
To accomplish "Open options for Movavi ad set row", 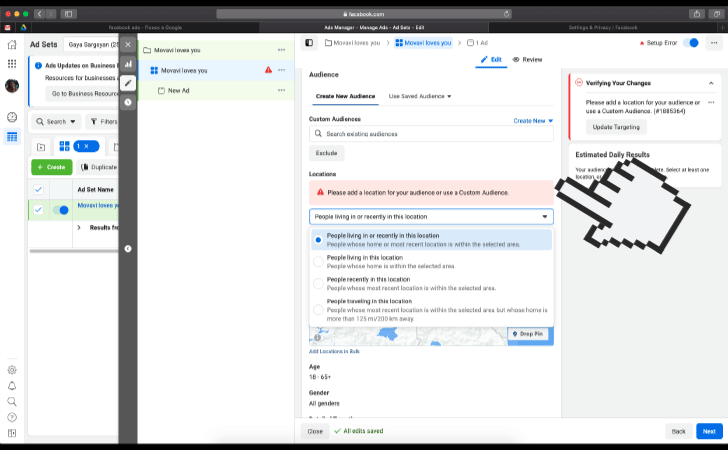I will click(x=281, y=70).
